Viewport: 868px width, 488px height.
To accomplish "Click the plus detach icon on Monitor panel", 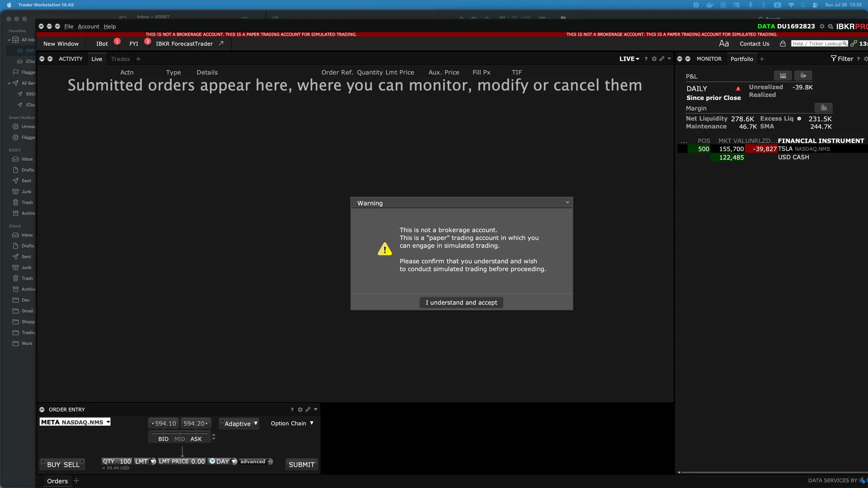I will [x=687, y=59].
